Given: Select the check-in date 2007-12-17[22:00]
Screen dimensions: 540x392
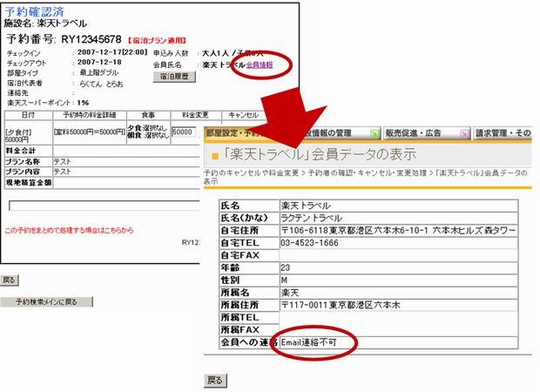Looking at the screenshot, I should click(x=112, y=52).
